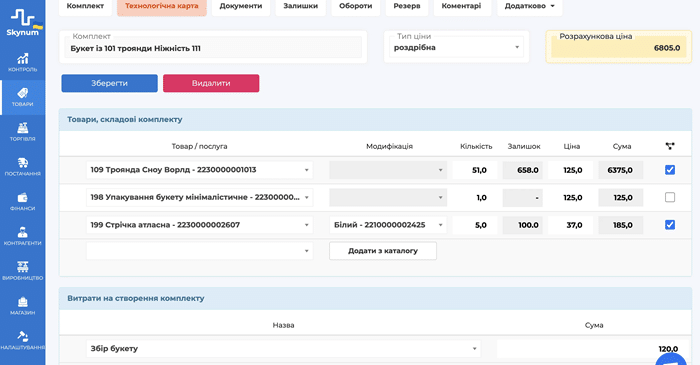Viewport: 700px width, 365px height.
Task: Open the Магазин sidebar section
Action: pos(23,306)
